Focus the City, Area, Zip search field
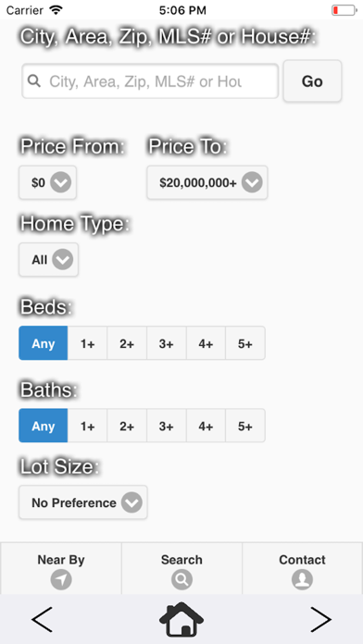This screenshot has width=363, height=644. click(x=150, y=80)
